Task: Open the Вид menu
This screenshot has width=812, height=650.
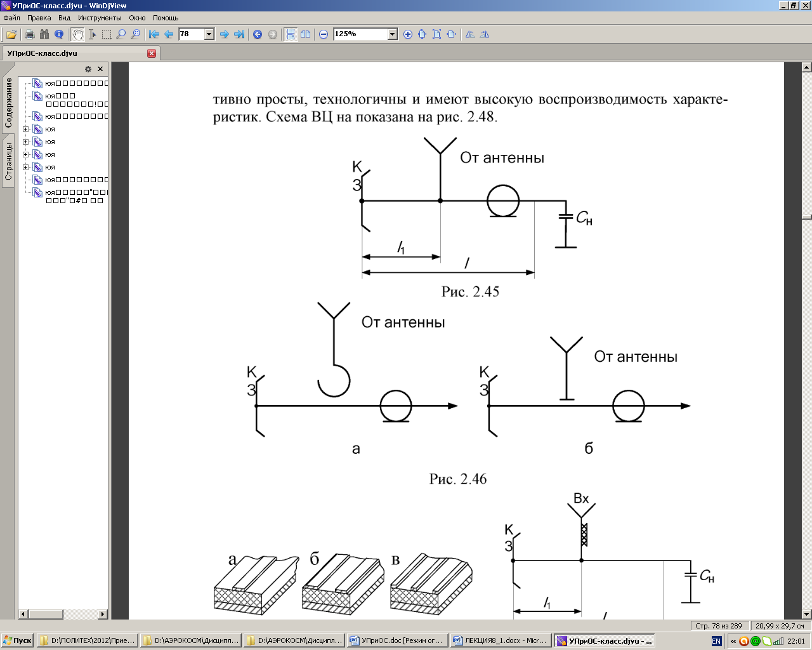Action: coord(64,18)
